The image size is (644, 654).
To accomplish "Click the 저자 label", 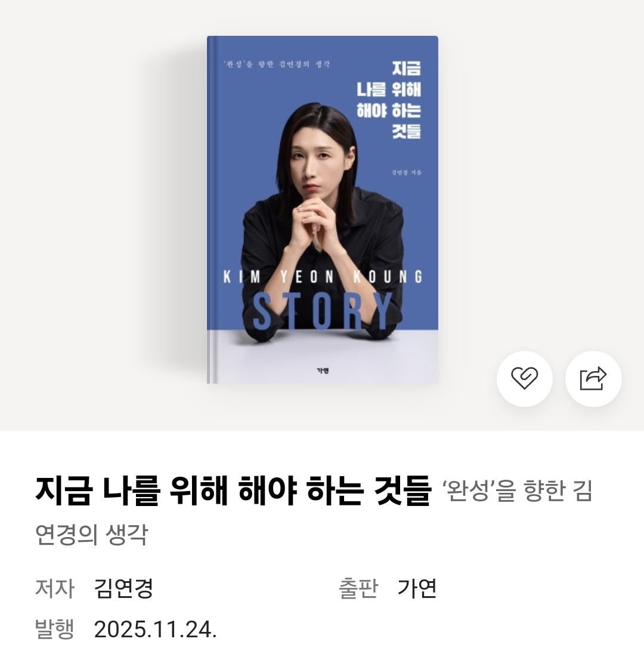I will coord(55,588).
